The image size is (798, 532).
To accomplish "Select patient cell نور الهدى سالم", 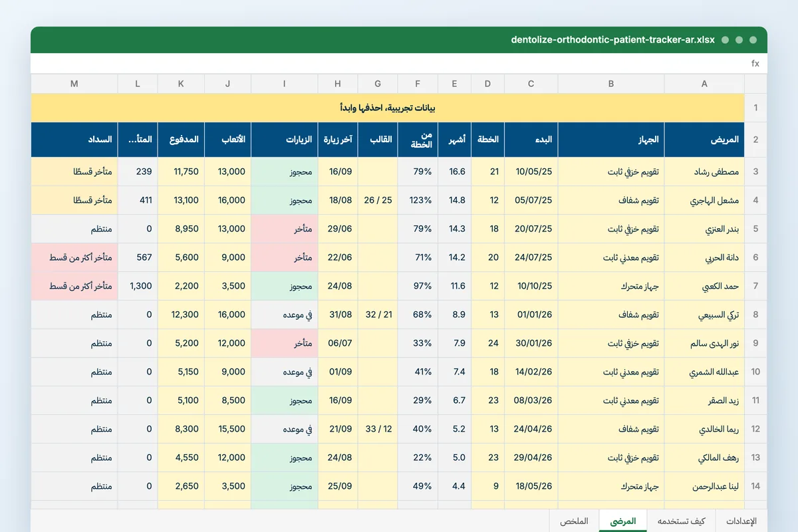I will (704, 343).
